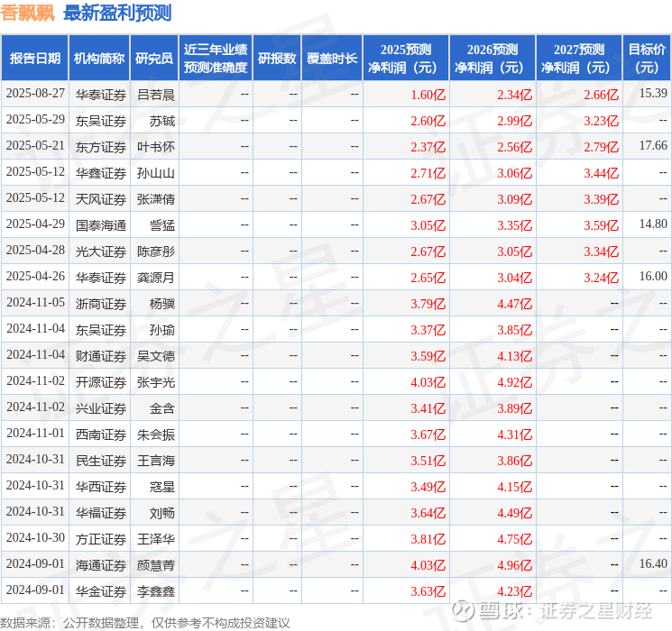Select researcher 张潇倩 cell
The image size is (672, 631).
(x=156, y=199)
